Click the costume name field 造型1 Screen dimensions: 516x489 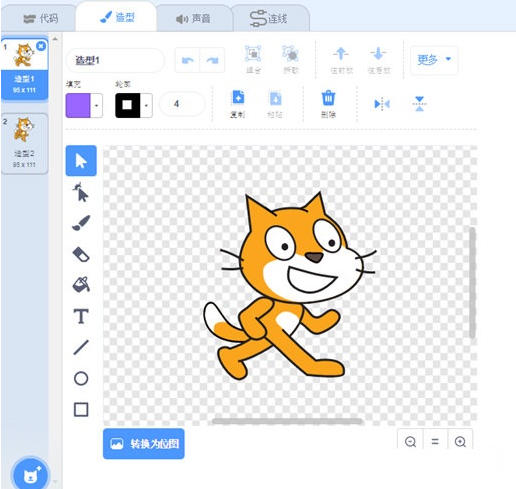click(x=115, y=60)
